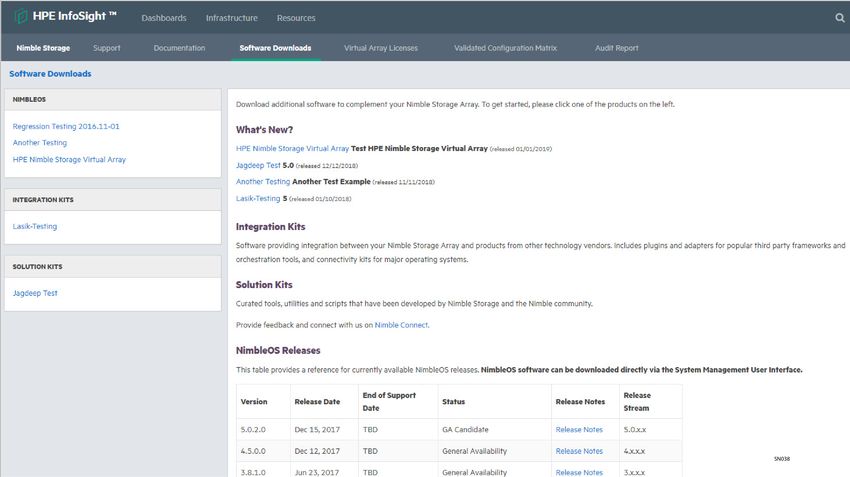Image resolution: width=850 pixels, height=477 pixels.
Task: Open the Resources menu
Action: click(x=296, y=18)
